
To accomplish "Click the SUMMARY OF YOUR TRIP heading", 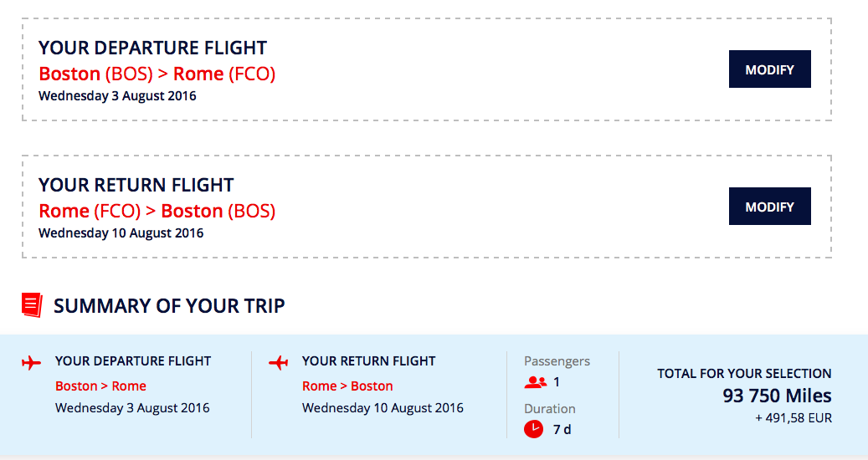I will pyautogui.click(x=169, y=306).
